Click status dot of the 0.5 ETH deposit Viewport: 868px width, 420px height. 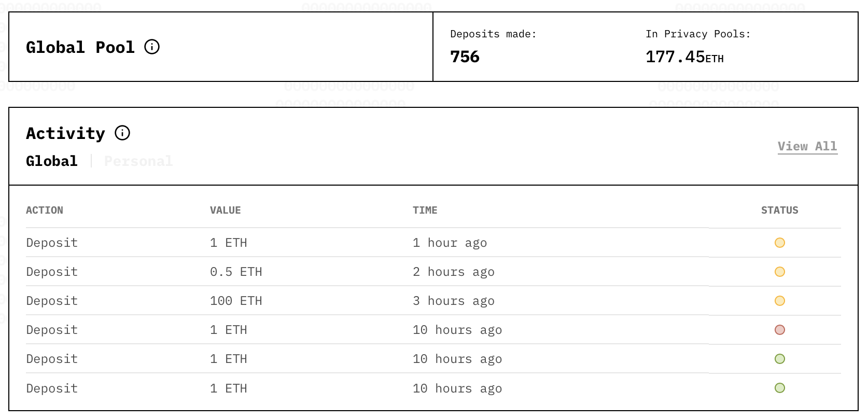coord(779,272)
